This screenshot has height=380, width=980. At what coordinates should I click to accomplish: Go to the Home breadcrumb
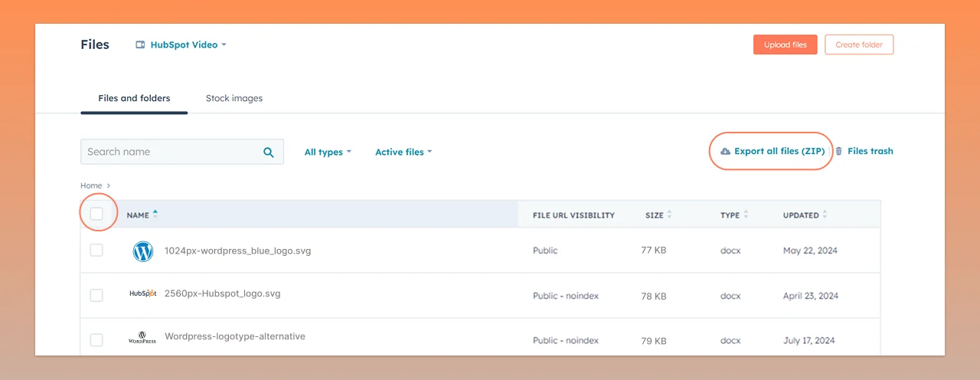click(x=91, y=185)
